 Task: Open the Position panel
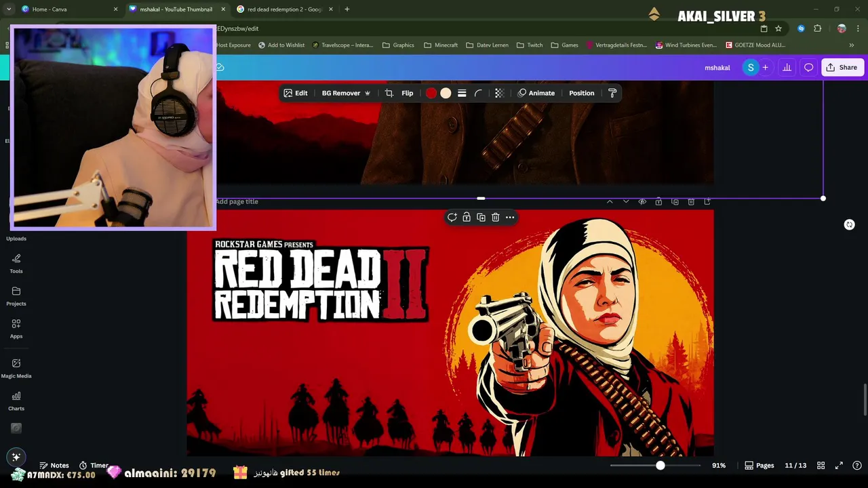point(582,93)
